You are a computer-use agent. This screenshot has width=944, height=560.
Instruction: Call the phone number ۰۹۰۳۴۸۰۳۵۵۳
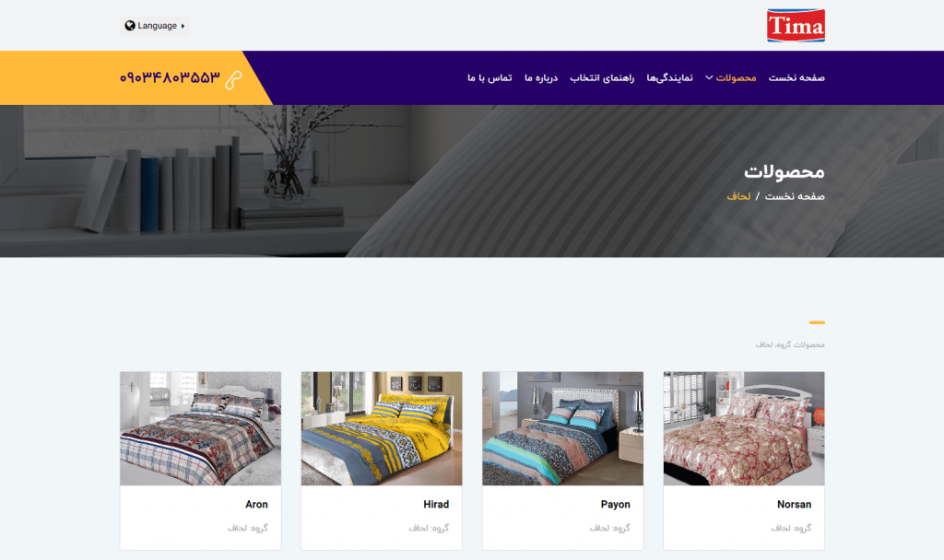(170, 77)
